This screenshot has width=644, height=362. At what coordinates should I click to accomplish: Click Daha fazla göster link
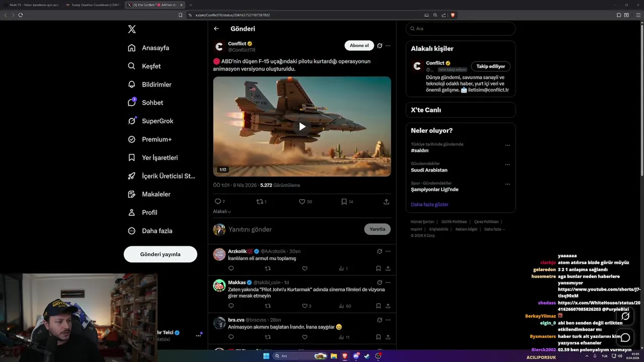[430, 205]
